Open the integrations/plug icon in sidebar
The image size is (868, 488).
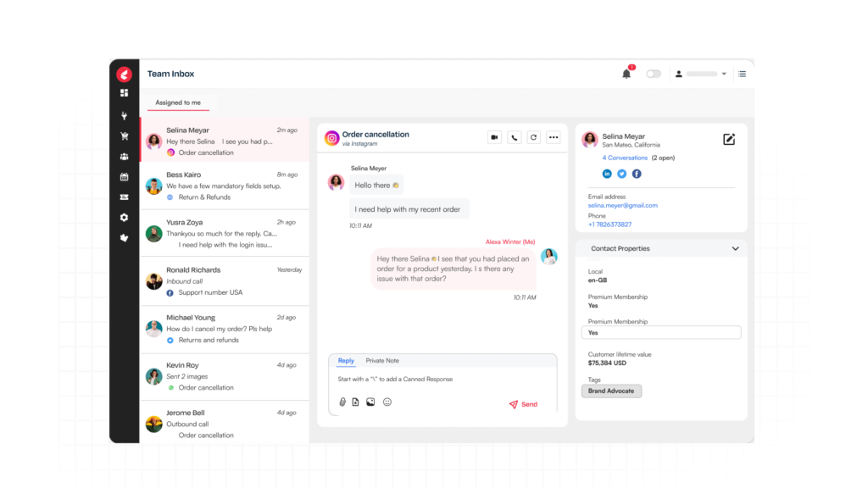click(124, 115)
